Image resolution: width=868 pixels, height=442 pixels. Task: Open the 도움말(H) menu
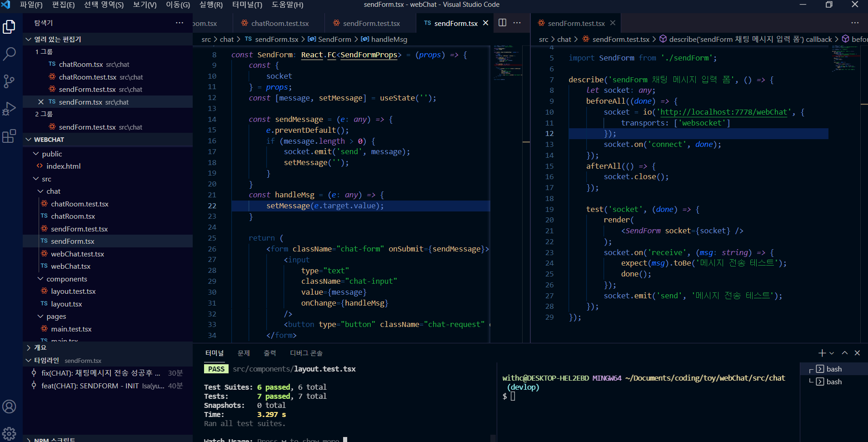coord(287,5)
